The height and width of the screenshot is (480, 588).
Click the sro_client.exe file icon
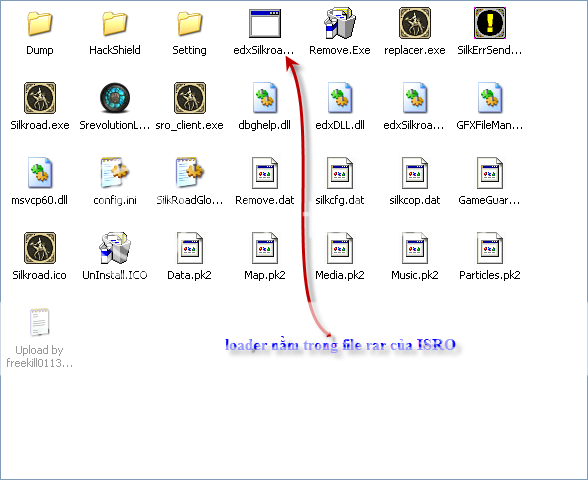(190, 98)
